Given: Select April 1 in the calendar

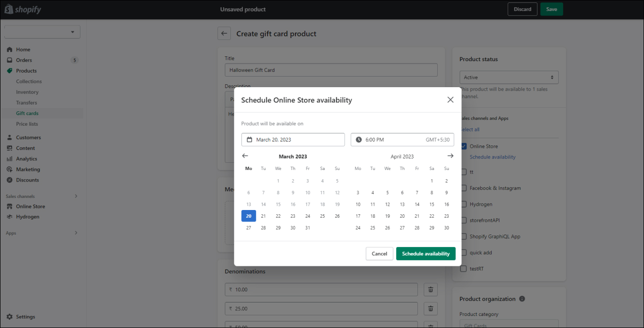Looking at the screenshot, I should coord(432,181).
